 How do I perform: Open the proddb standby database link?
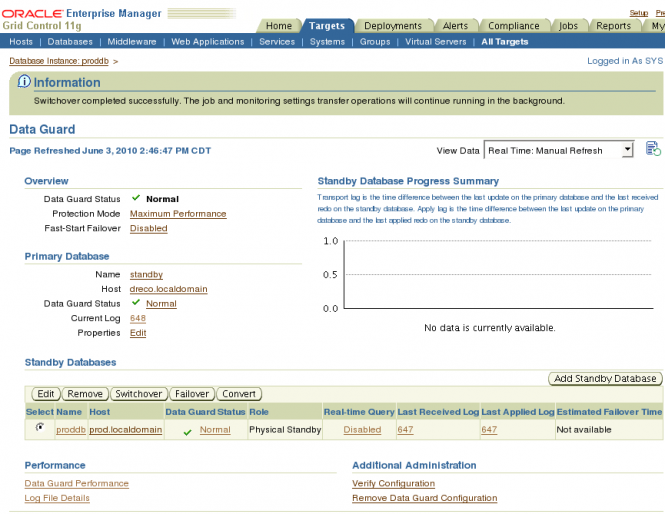pyautogui.click(x=71, y=430)
